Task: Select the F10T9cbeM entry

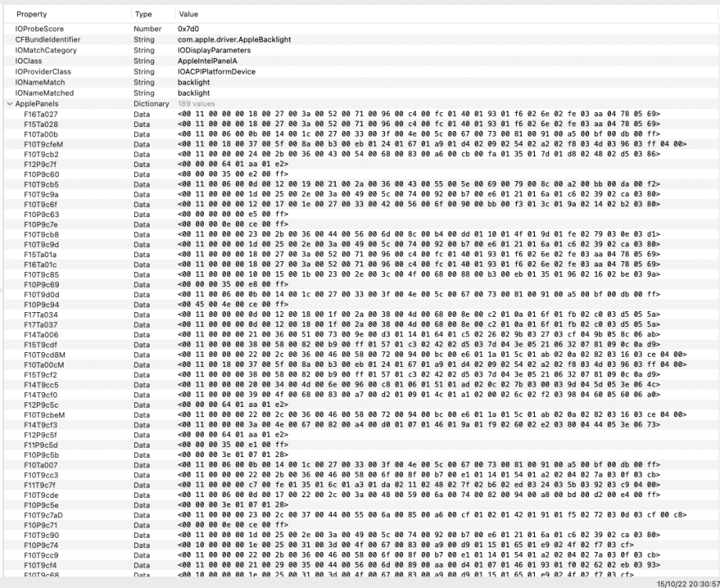Action: [44, 415]
